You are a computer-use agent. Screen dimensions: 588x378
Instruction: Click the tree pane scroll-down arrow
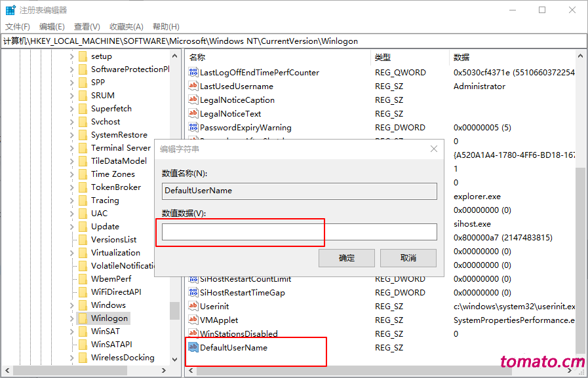click(174, 359)
